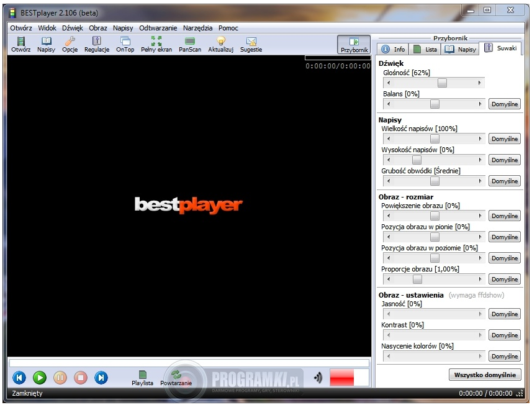Click the Głośność slider thumb
Viewport: 532px width, 410px height.
pyautogui.click(x=442, y=83)
